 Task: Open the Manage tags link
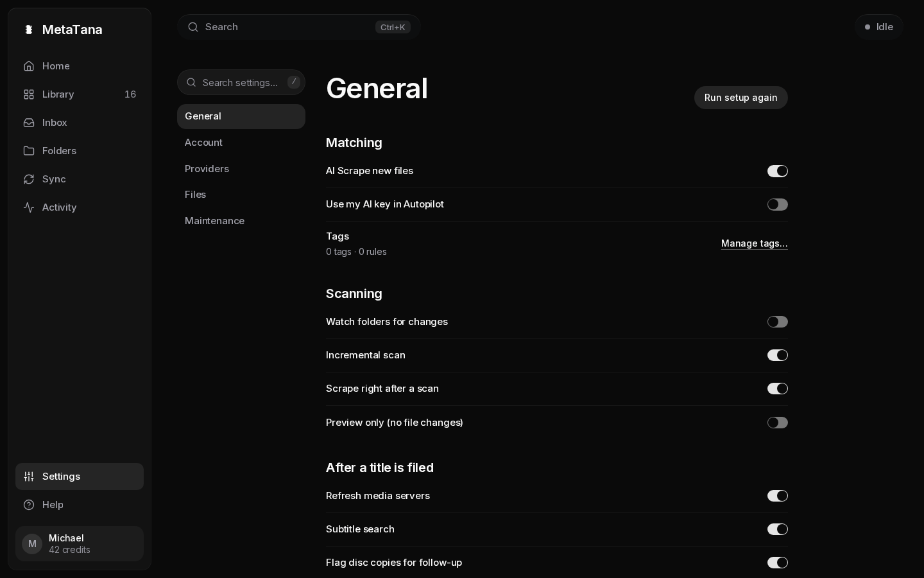point(755,243)
